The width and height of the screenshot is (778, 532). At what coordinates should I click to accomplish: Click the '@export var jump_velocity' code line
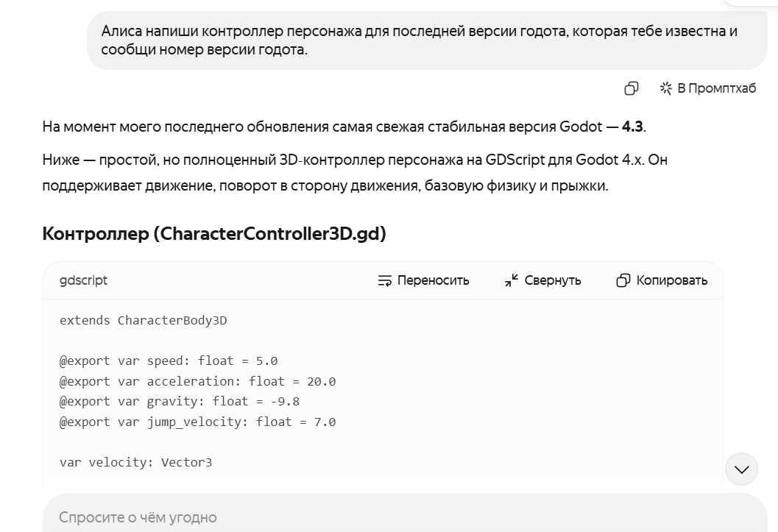pos(197,422)
